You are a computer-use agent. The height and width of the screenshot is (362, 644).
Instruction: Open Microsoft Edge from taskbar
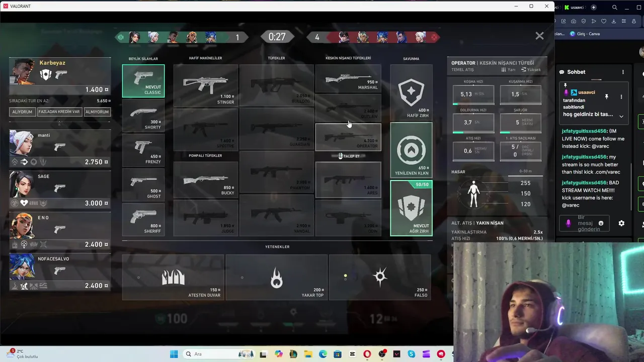click(323, 354)
